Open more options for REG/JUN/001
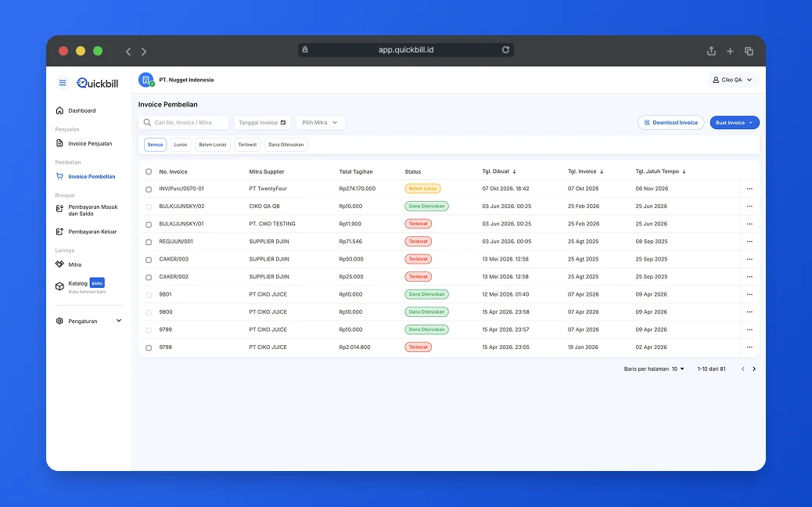This screenshot has width=812, height=507. coord(749,241)
